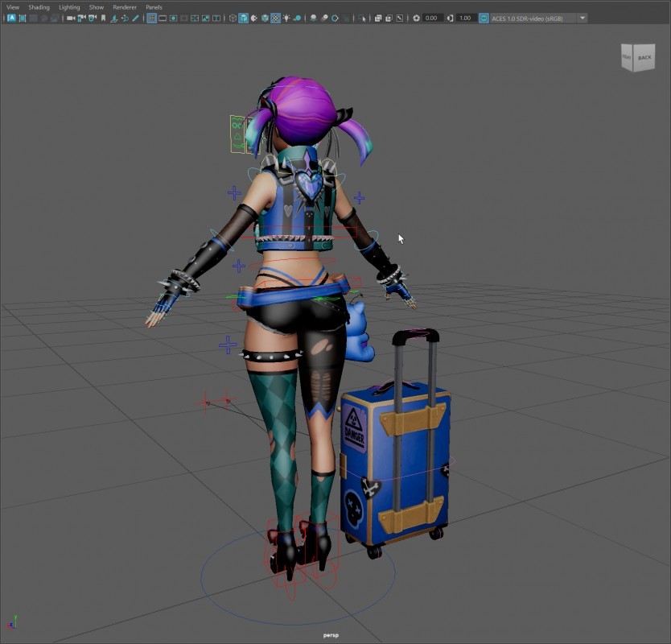Toggle textured display mode
The image size is (671, 644).
tap(275, 18)
